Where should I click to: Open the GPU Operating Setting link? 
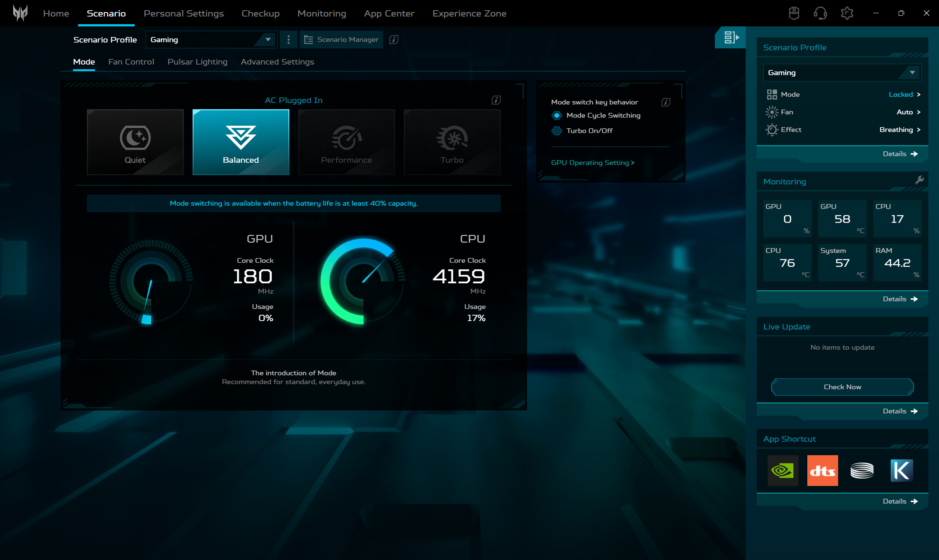592,163
